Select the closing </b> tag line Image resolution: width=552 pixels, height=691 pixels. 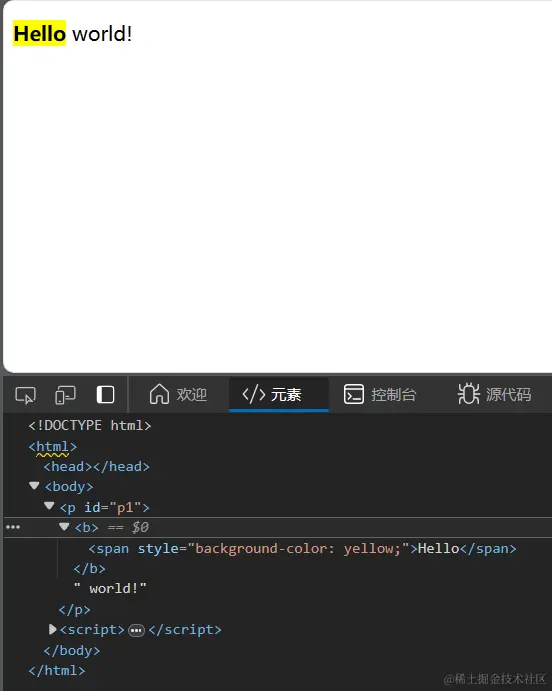(x=89, y=568)
